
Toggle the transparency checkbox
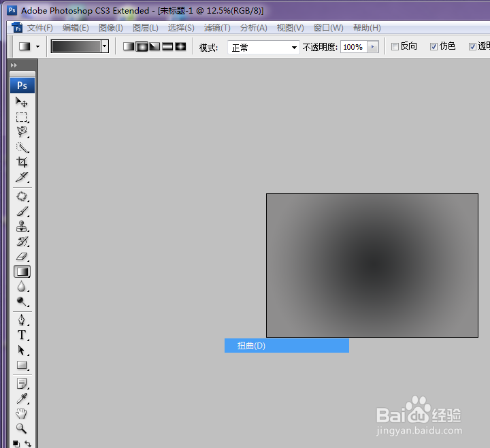[x=472, y=47]
